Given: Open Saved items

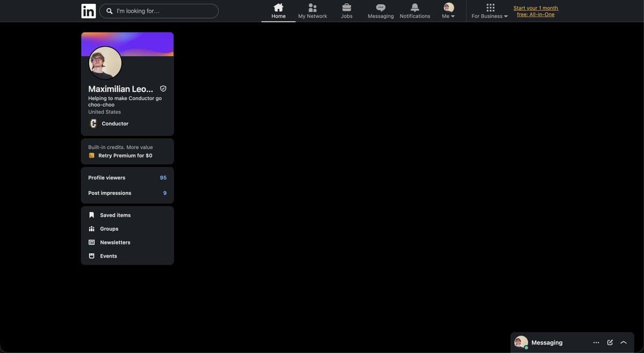Looking at the screenshot, I should pos(115,215).
